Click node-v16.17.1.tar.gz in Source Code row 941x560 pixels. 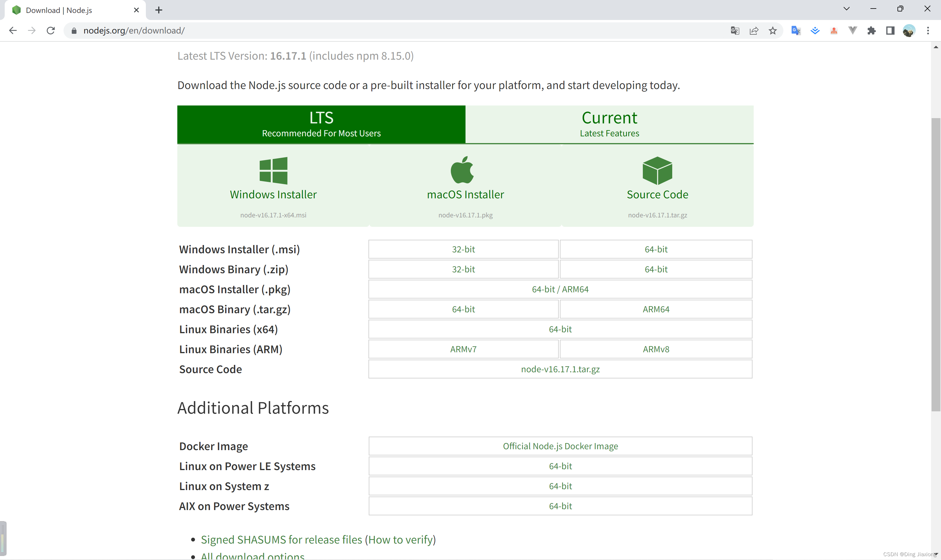pyautogui.click(x=560, y=369)
